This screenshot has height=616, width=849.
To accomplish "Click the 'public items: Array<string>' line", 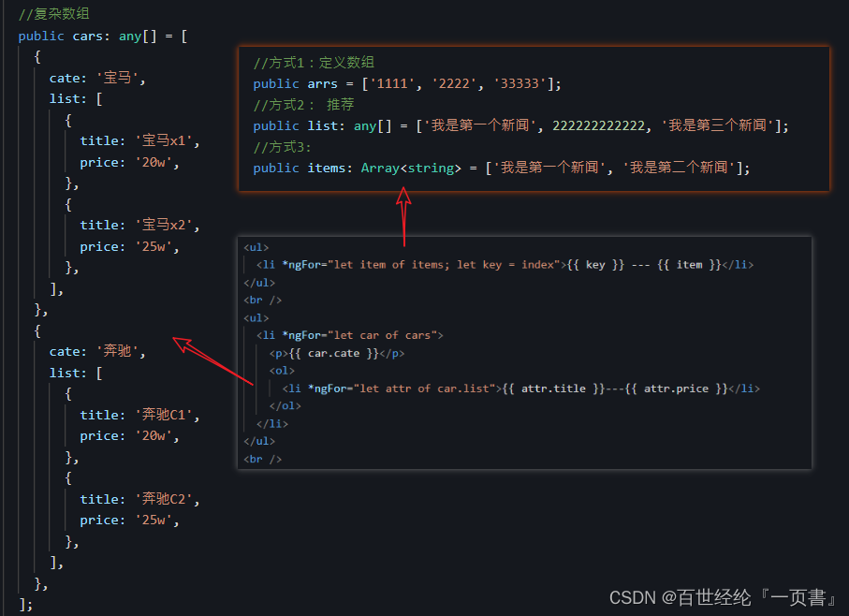I will [502, 168].
